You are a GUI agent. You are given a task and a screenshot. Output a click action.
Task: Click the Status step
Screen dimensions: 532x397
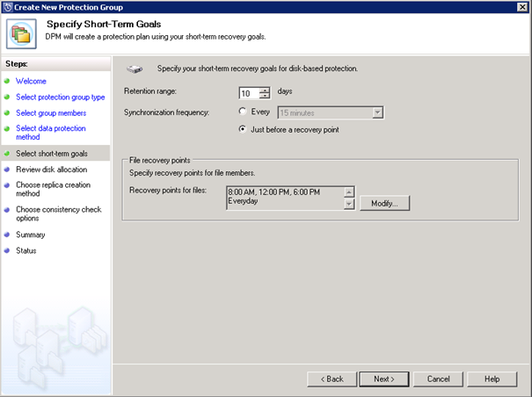pos(26,250)
